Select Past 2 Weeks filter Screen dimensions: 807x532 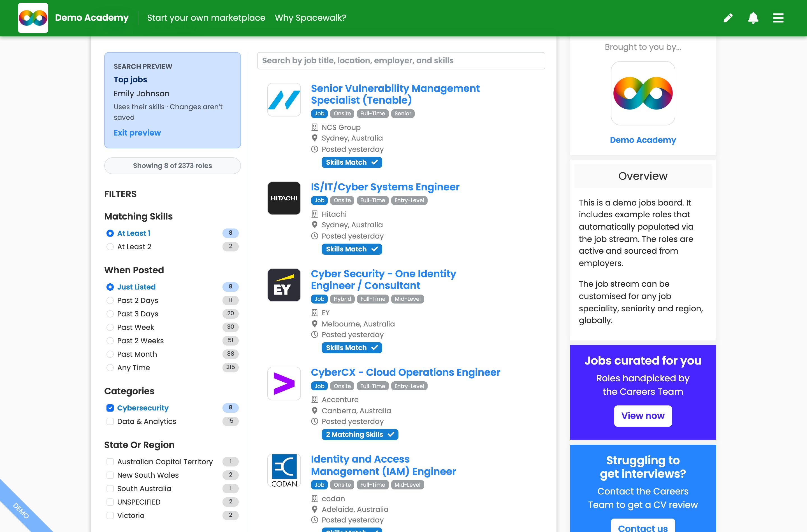point(110,341)
